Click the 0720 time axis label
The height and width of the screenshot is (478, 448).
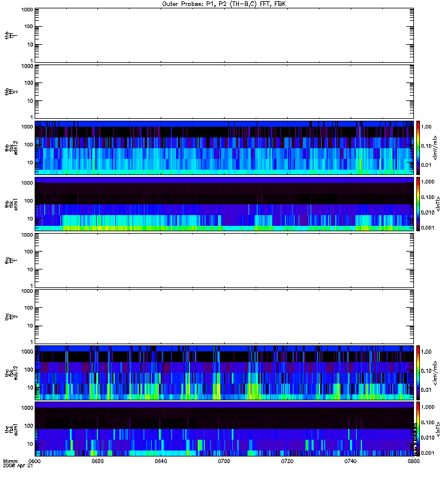pos(287,461)
